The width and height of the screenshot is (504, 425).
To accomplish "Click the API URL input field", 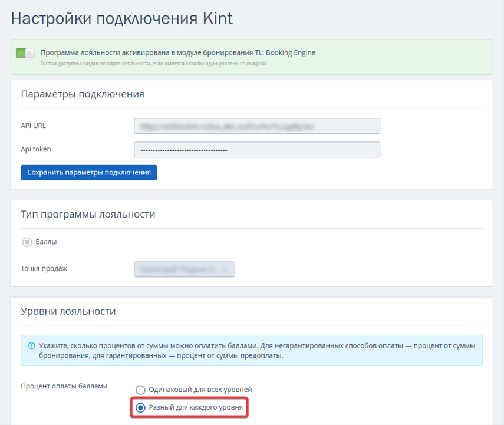I will click(257, 126).
